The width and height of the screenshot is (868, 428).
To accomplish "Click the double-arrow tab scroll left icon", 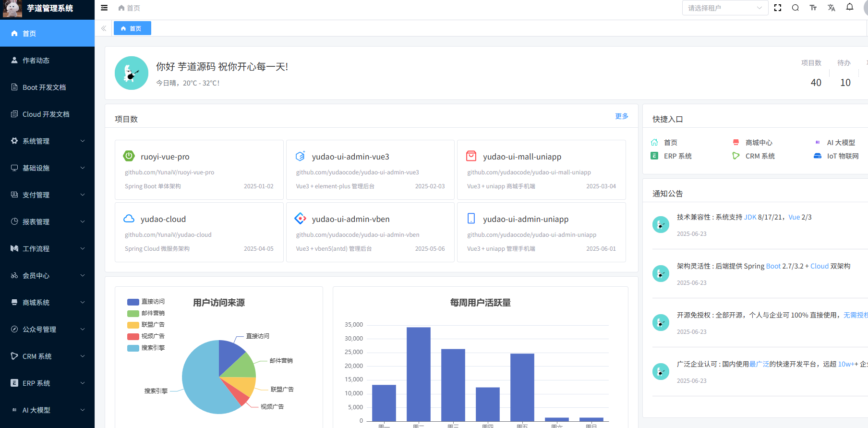I will (x=104, y=28).
